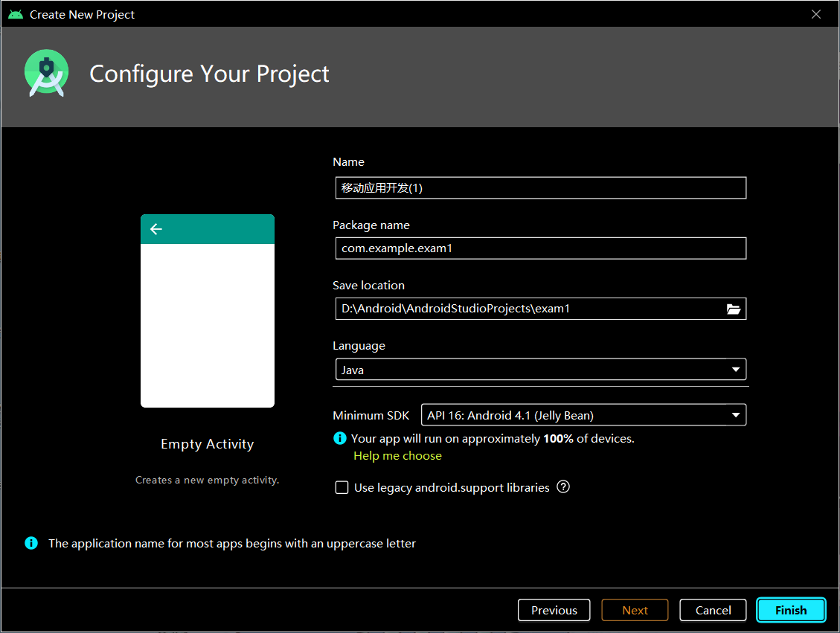Select the Empty Activity preview thumbnail

[x=208, y=311]
